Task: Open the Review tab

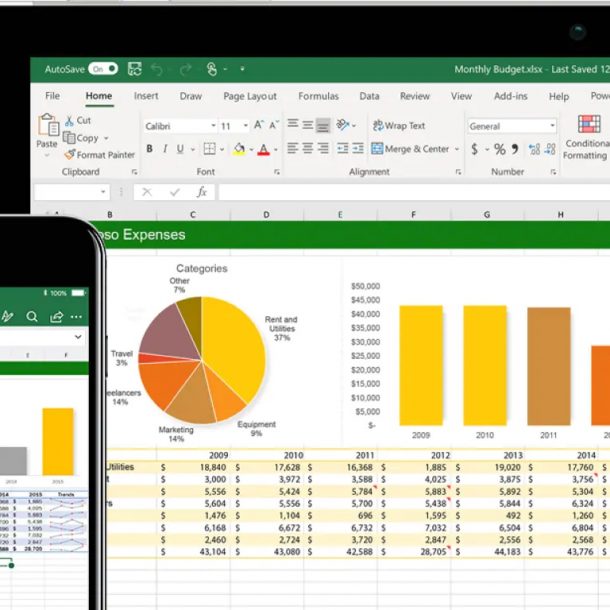Action: tap(415, 96)
